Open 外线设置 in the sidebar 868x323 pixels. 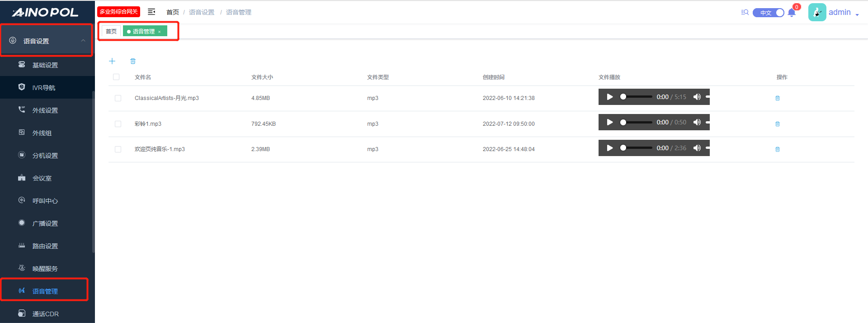[45, 110]
